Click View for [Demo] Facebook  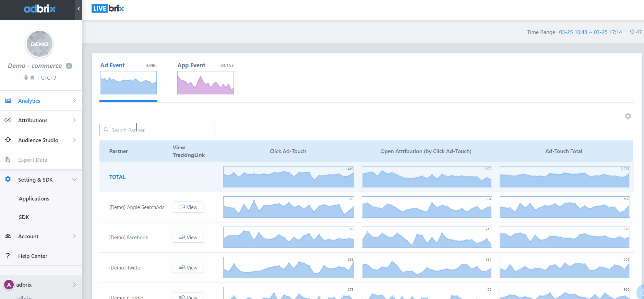pyautogui.click(x=188, y=237)
